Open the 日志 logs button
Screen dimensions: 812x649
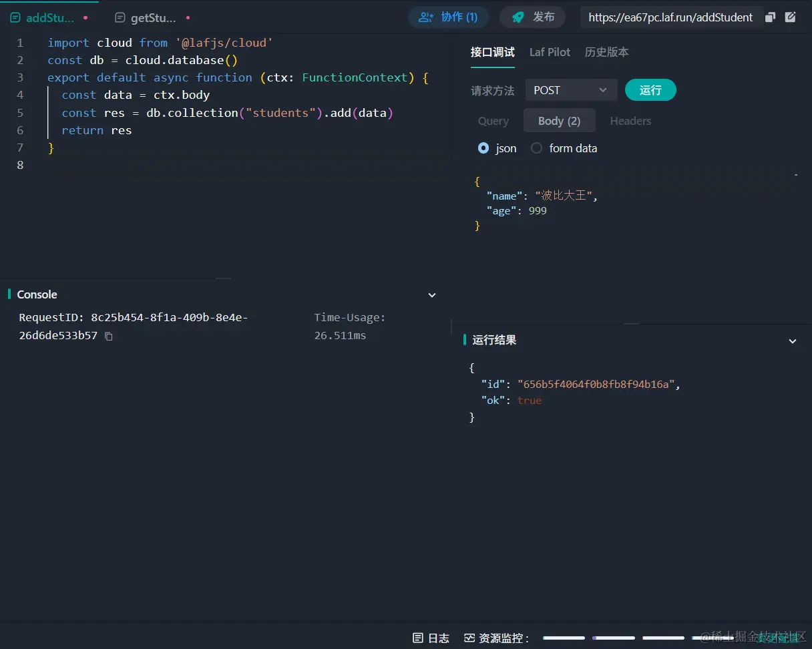(431, 638)
